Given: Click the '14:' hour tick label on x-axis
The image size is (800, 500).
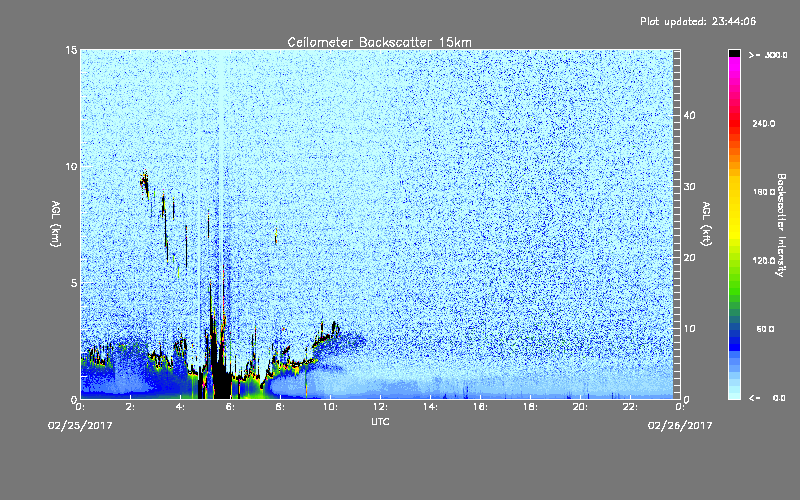Looking at the screenshot, I should coord(431,407).
